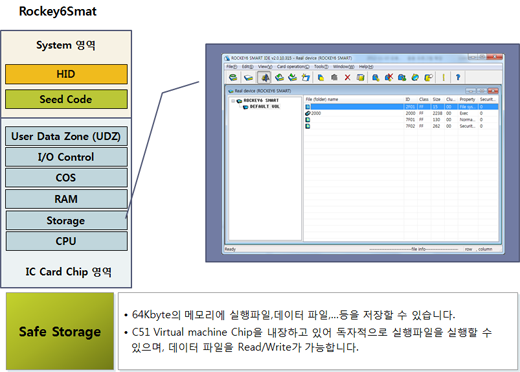This screenshot has width=520, height=372.
Task: Open the Help menu
Action: pos(366,67)
